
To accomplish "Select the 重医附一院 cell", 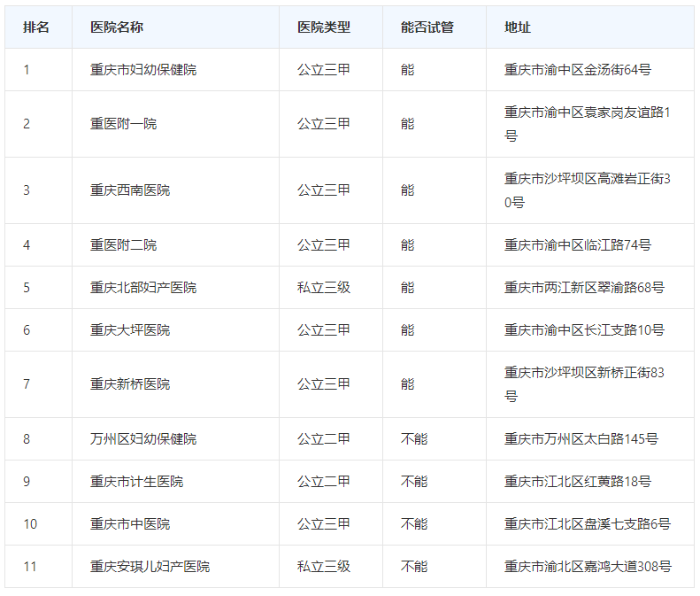I will coord(123,124).
